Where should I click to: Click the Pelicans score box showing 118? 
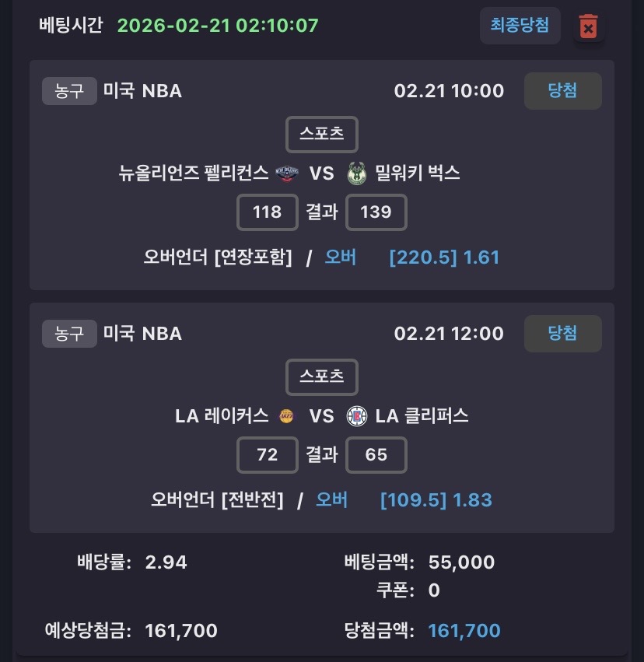(x=267, y=212)
